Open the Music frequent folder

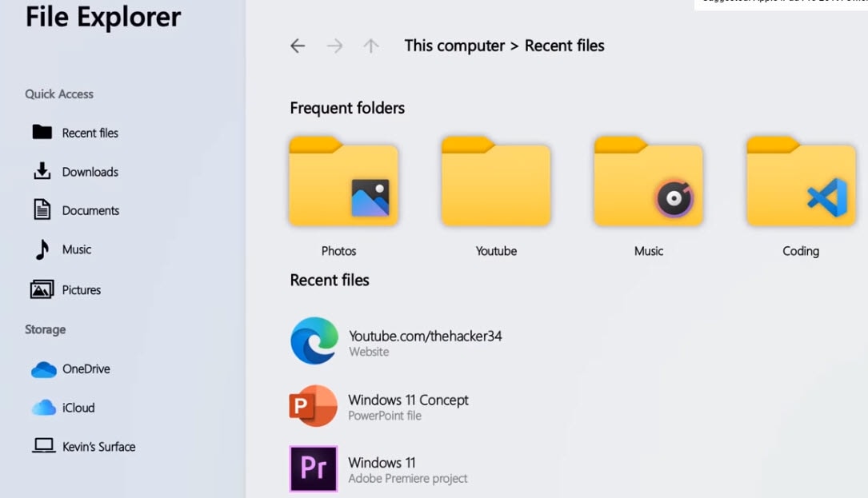tap(648, 181)
